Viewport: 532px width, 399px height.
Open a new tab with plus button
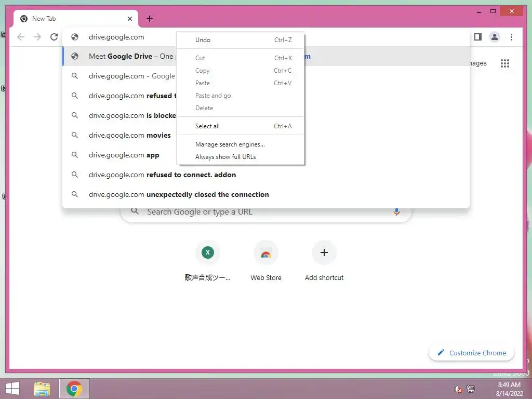[150, 19]
